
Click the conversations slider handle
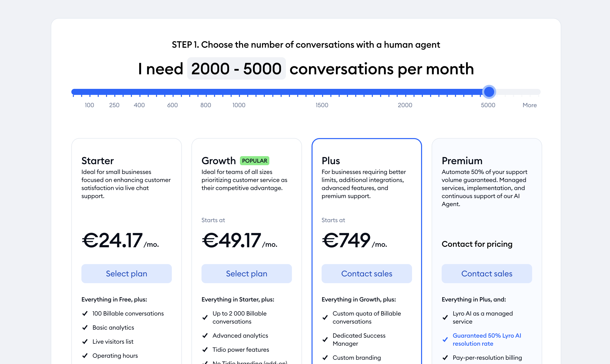coord(489,92)
